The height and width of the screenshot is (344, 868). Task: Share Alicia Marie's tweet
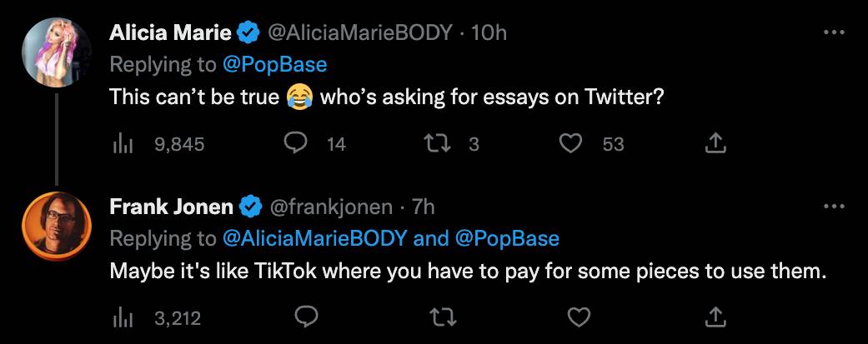pyautogui.click(x=715, y=144)
